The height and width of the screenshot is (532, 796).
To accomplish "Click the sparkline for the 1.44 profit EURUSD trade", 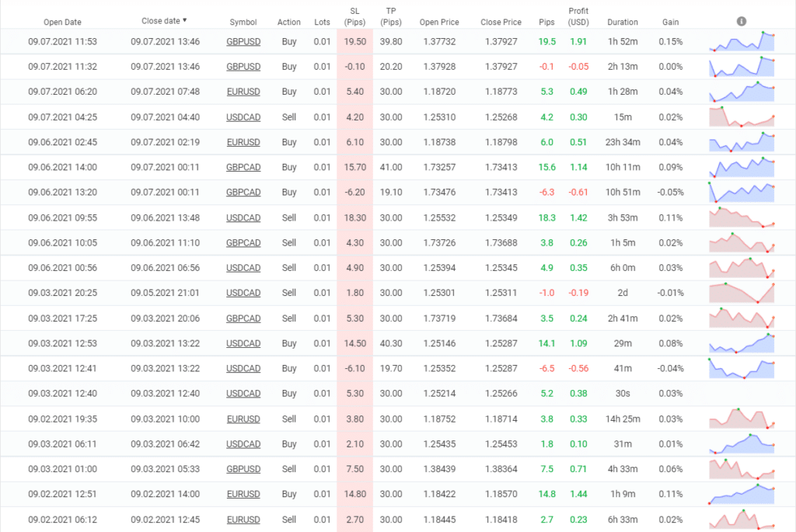I will coord(742,495).
